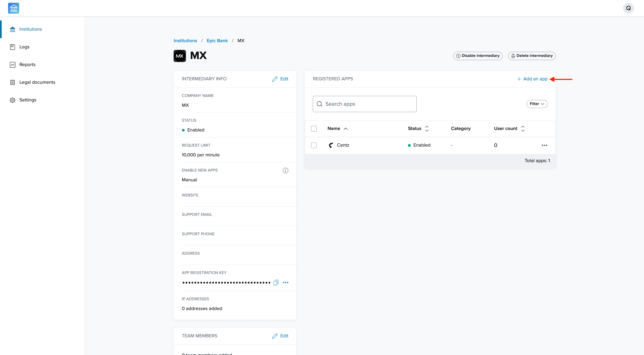This screenshot has width=644, height=355.
Task: Click the bank logo icon at top left
Action: pos(13,8)
